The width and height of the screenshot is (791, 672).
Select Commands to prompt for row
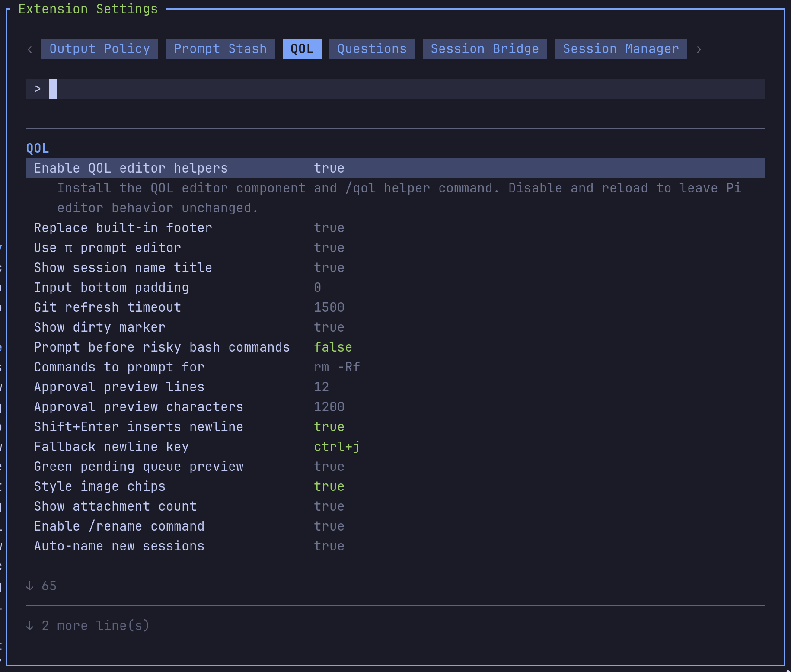pyautogui.click(x=395, y=367)
